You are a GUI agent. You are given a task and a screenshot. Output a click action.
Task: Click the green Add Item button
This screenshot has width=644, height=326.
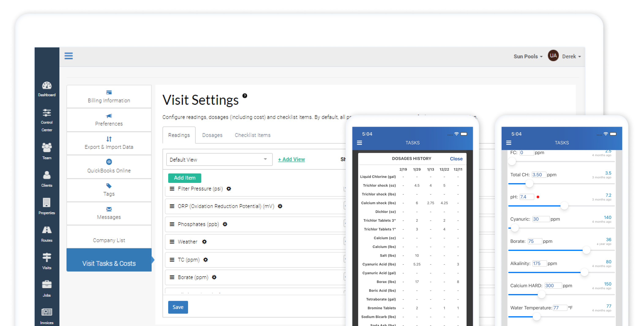[x=184, y=178]
